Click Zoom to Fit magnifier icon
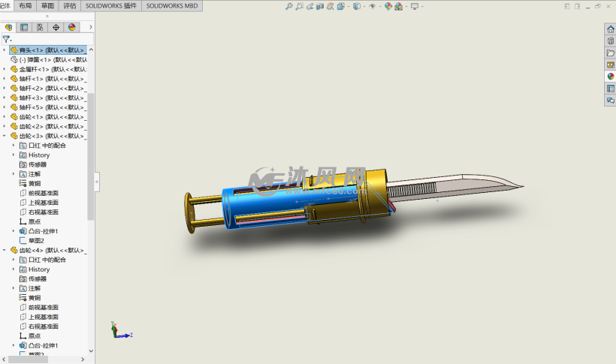The image size is (616, 364). point(289,6)
